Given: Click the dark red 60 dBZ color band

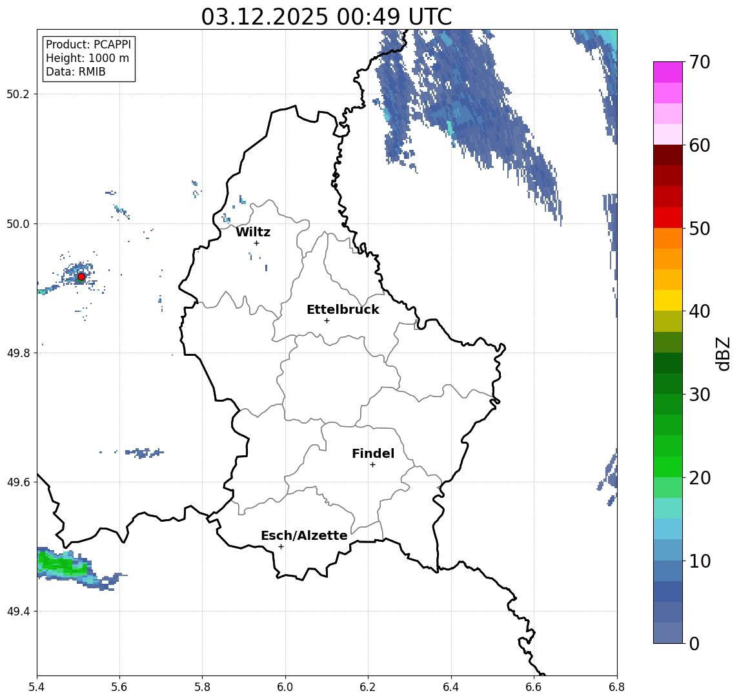Looking at the screenshot, I should pos(668,155).
